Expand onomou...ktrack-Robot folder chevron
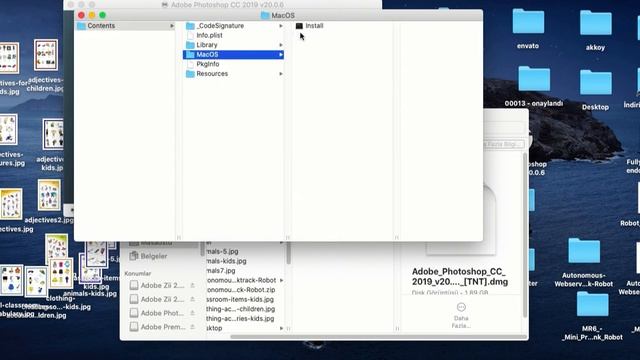The image size is (640, 360). coord(281,280)
